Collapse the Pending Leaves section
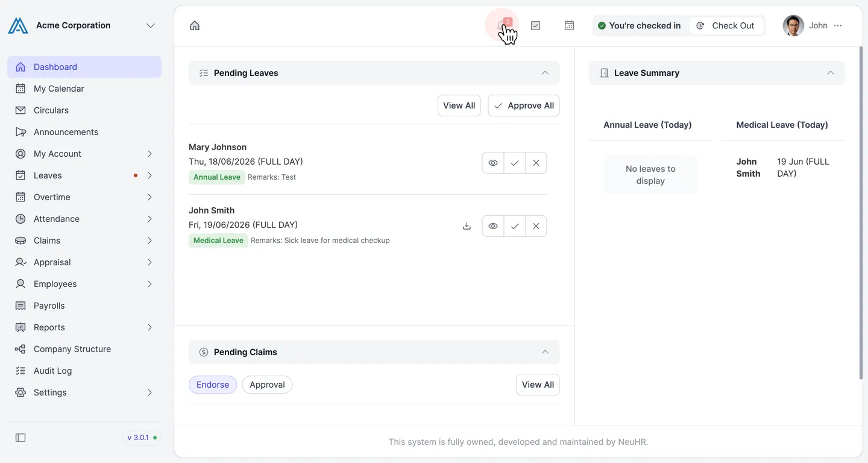 coord(545,73)
